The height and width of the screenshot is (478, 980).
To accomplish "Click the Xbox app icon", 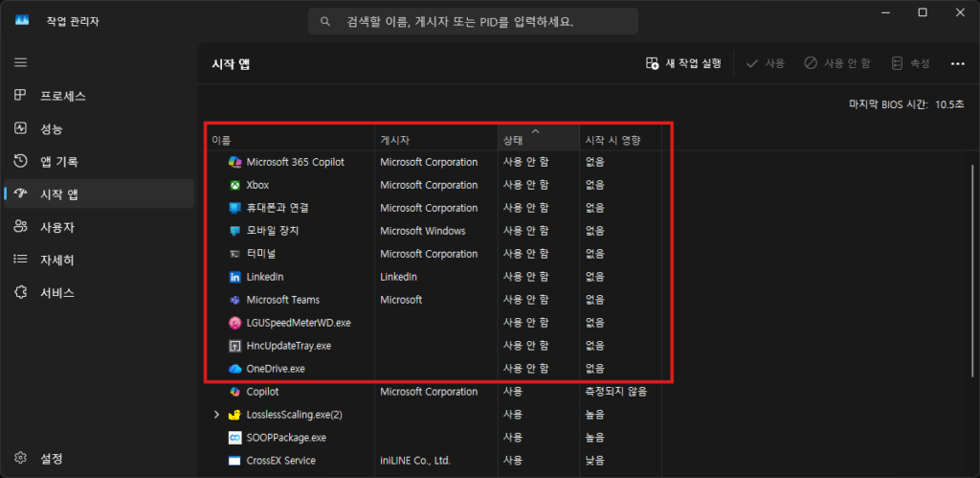I will tap(235, 185).
